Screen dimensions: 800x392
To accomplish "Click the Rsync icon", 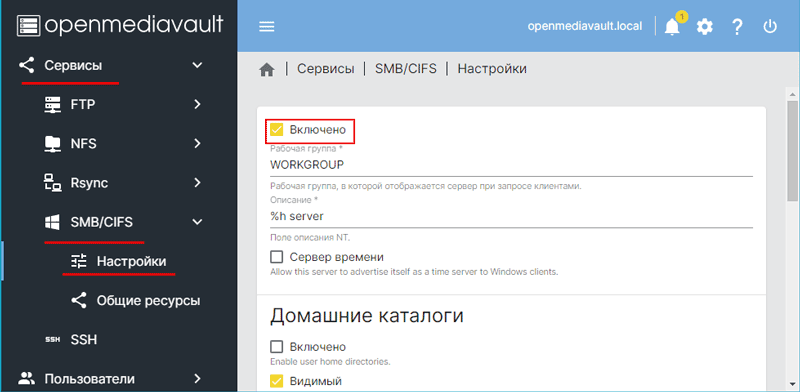I will (53, 183).
